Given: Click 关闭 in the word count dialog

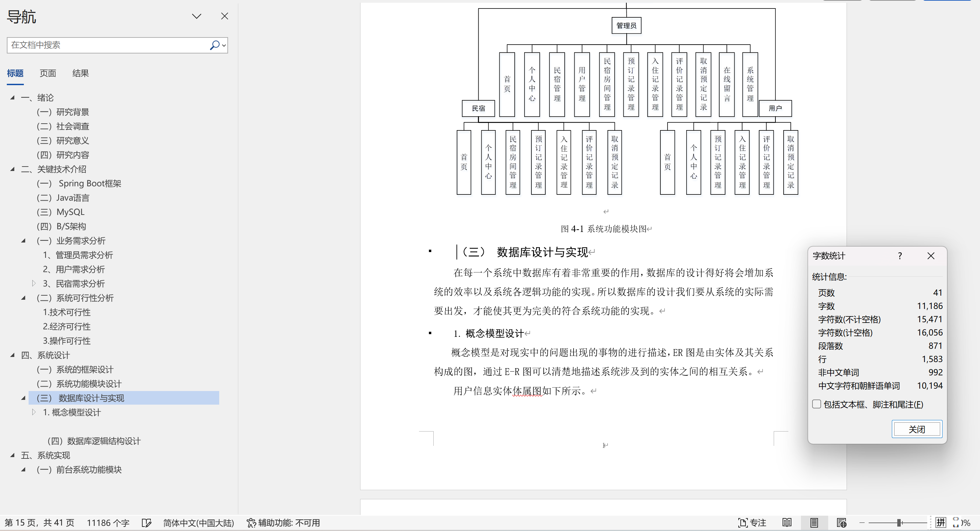Looking at the screenshot, I should (917, 429).
